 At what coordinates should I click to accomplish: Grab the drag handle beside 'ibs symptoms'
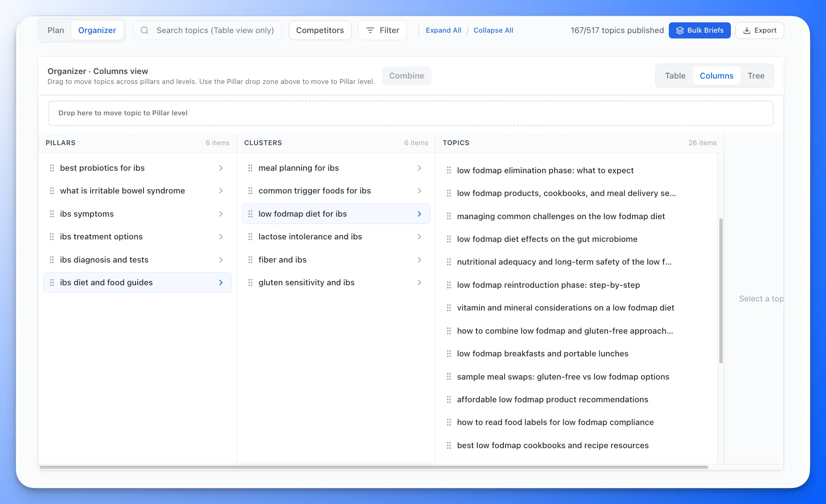[x=52, y=214]
